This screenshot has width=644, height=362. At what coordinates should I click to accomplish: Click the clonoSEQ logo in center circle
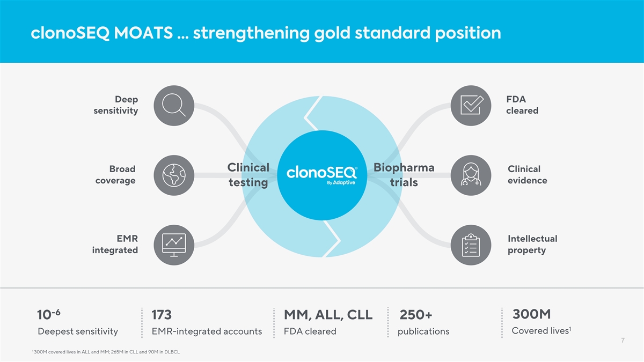click(321, 174)
